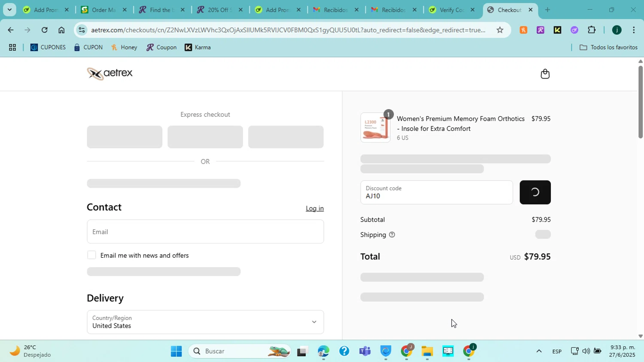Open the Get Help question-mark taskbar icon

point(344,351)
